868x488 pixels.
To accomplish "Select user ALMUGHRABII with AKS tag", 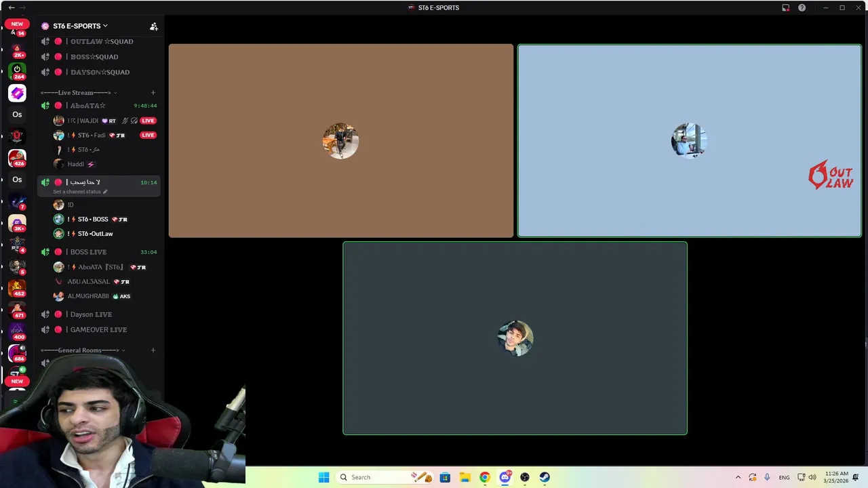I will [x=88, y=296].
